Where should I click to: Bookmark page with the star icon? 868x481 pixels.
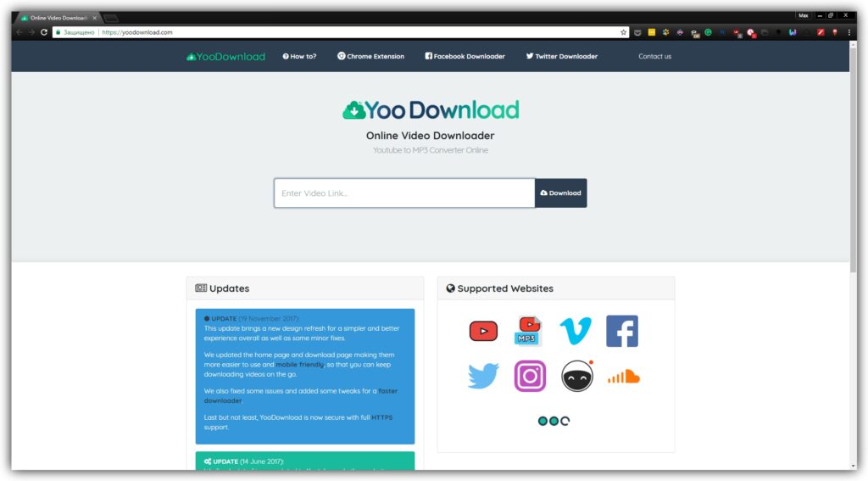(623, 32)
